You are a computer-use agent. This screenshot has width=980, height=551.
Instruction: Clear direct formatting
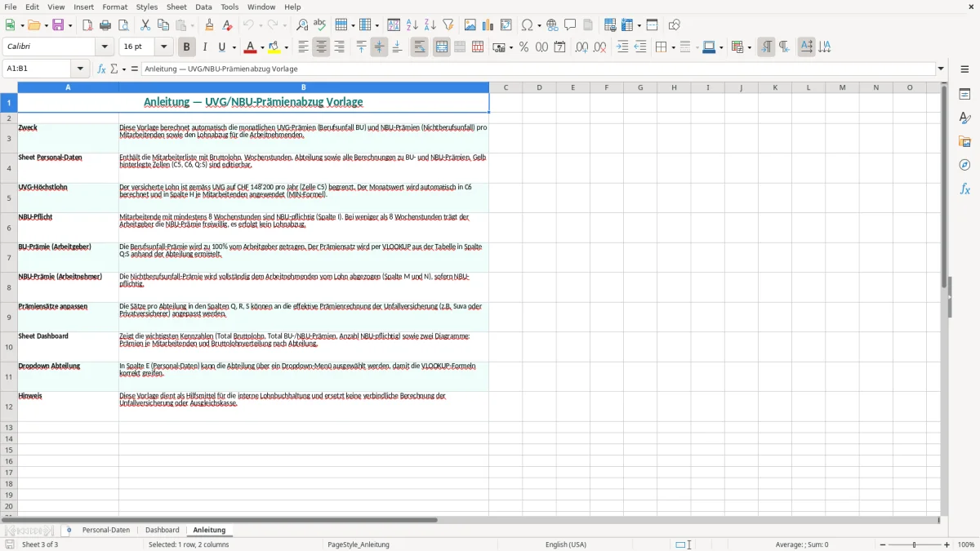pos(227,25)
